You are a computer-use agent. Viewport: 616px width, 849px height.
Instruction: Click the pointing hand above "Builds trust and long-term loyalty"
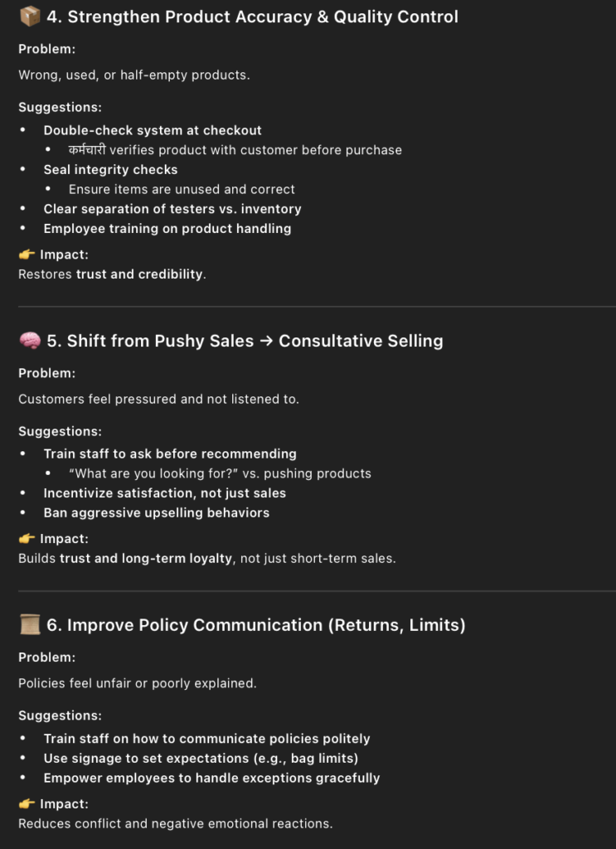tap(27, 539)
